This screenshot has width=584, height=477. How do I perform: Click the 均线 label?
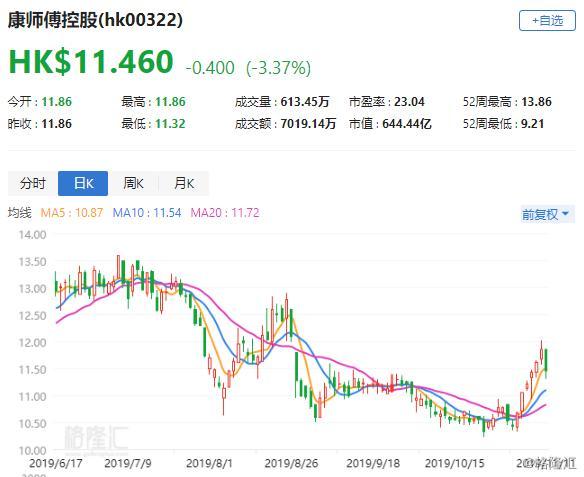pos(19,213)
